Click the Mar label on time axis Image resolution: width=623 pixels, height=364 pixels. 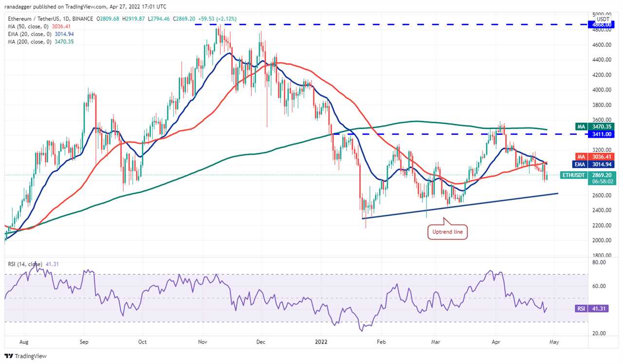pos(436,342)
